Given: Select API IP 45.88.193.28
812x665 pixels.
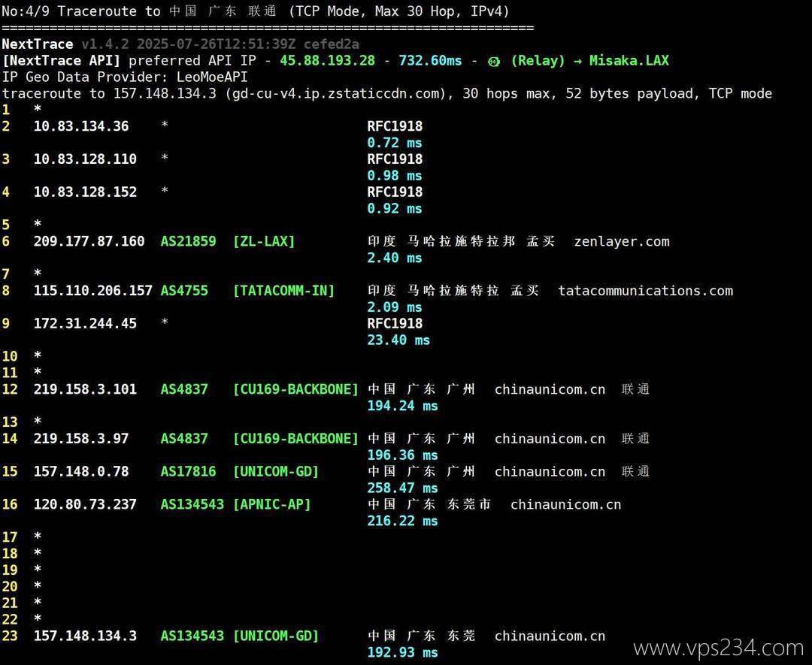Looking at the screenshot, I should coord(327,61).
